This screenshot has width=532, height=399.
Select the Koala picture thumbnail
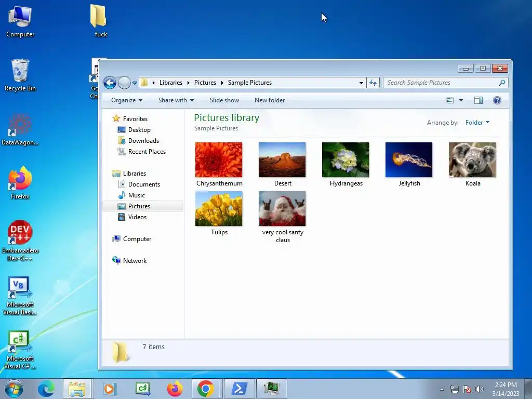point(472,160)
